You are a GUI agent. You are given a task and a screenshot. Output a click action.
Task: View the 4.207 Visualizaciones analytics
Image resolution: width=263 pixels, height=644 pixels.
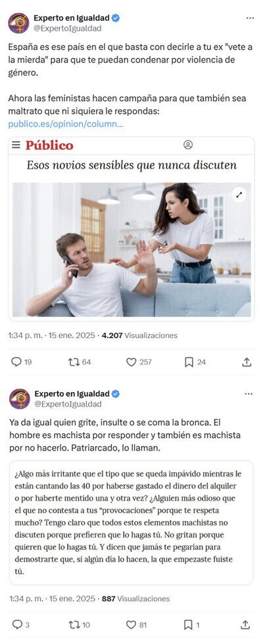(139, 335)
